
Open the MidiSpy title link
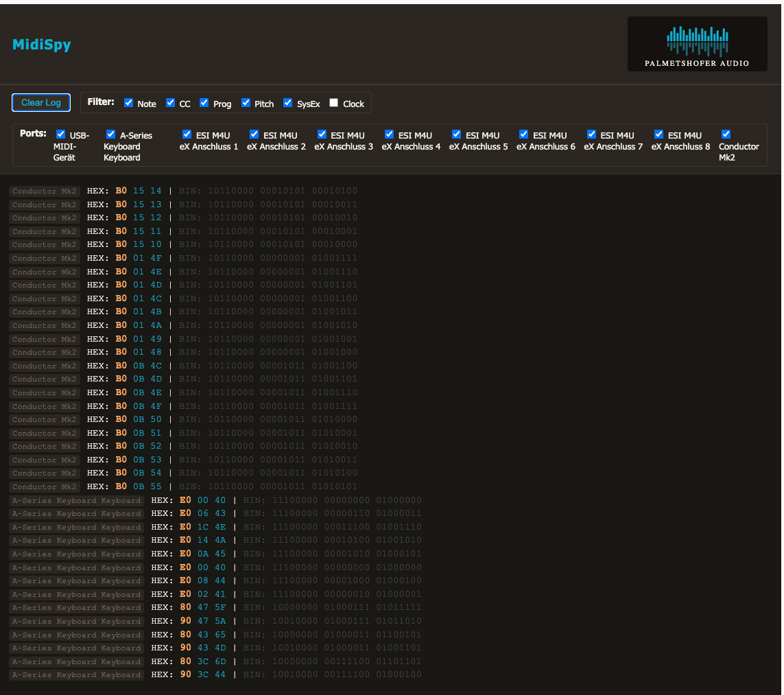tap(42, 45)
